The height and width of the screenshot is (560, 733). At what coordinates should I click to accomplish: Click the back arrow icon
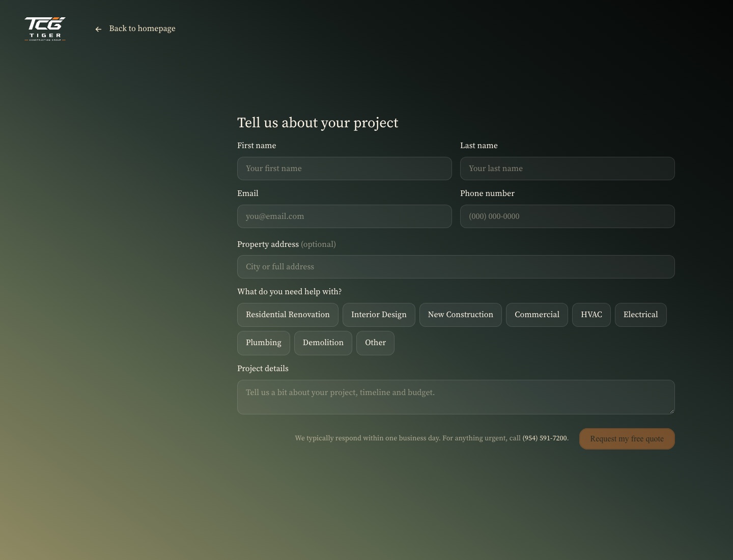tap(98, 29)
